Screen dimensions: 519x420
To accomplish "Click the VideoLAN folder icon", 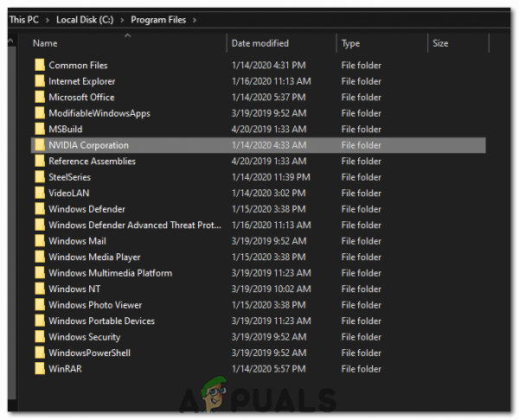I will tap(40, 193).
